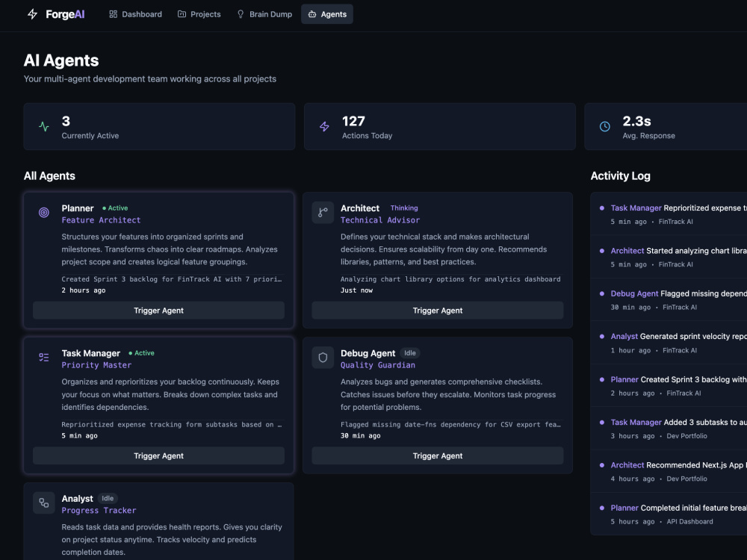Click the '3 hours ago · Dev Portfolio' timestamp
Viewport: 747px width, 560px height.
pos(659,436)
